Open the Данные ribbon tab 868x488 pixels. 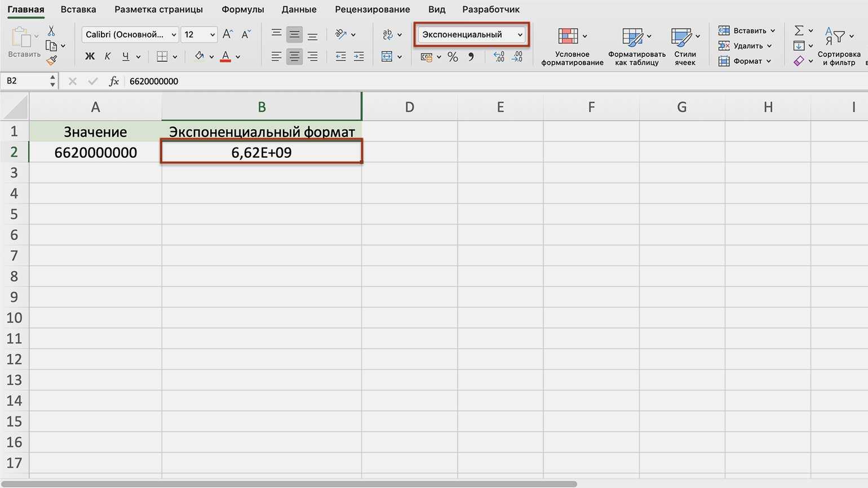299,10
